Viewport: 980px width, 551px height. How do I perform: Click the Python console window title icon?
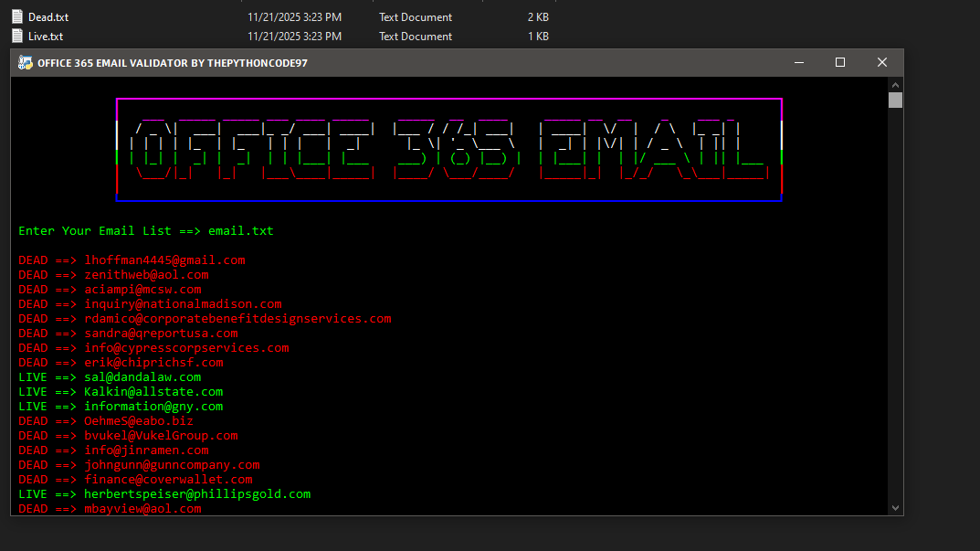click(x=25, y=62)
